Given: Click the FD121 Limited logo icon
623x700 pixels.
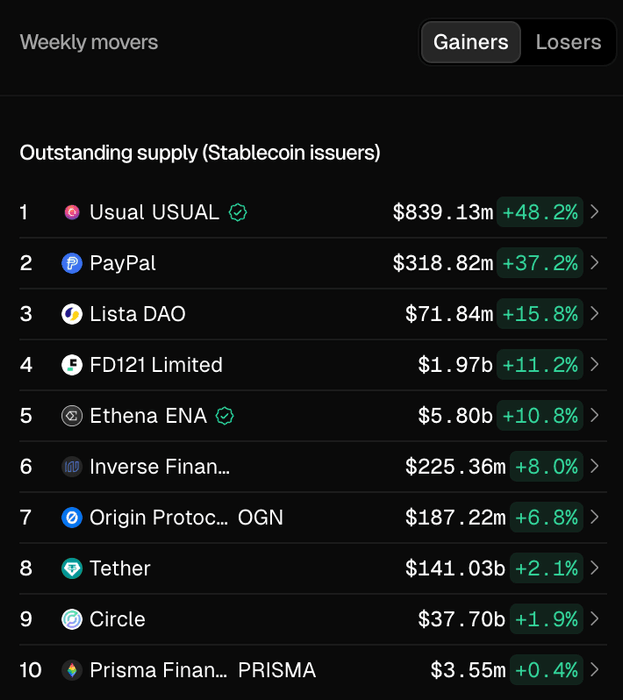Looking at the screenshot, I should click(x=72, y=365).
